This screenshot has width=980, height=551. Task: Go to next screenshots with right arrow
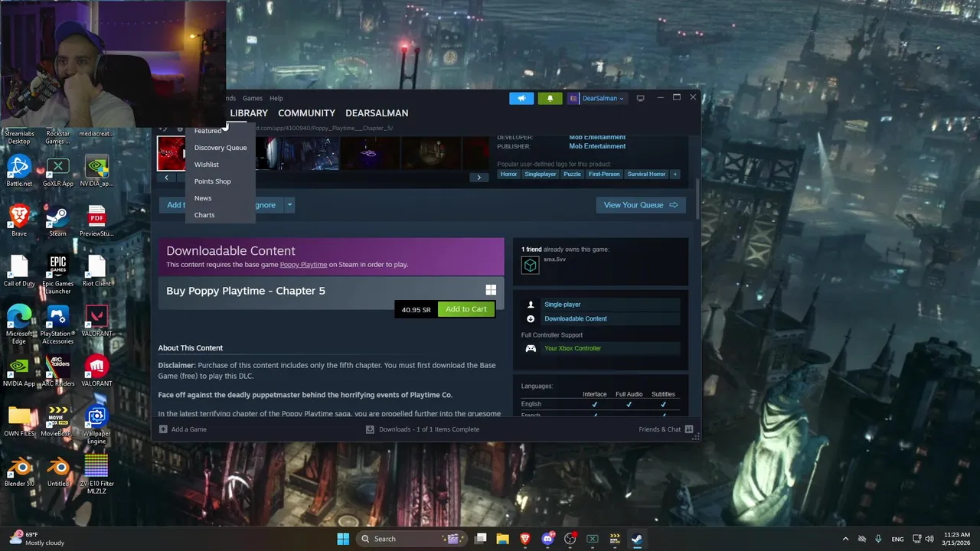tap(479, 178)
